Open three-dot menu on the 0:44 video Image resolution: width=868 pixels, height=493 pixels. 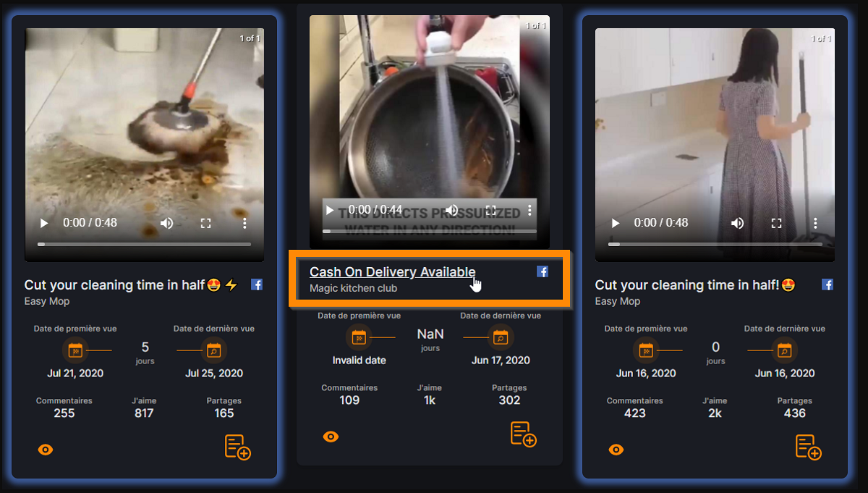529,210
